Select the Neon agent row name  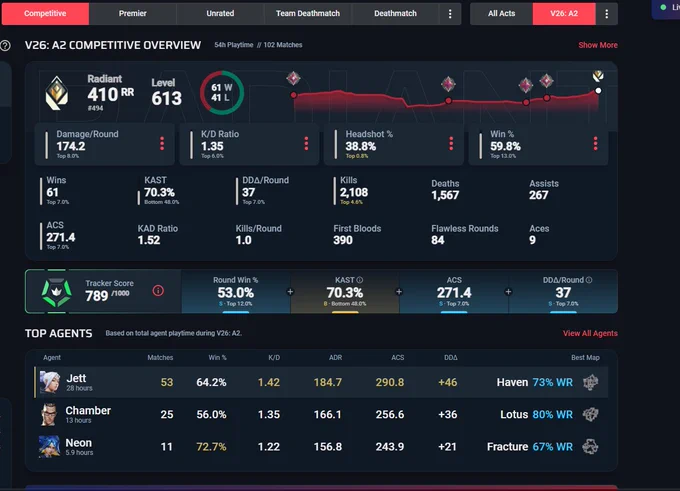coord(78,443)
